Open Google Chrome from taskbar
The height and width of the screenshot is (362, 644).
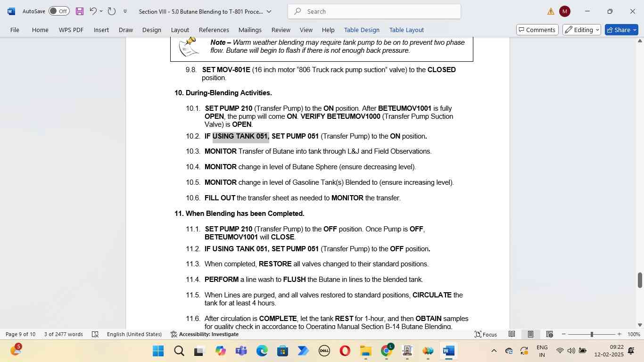click(386, 351)
